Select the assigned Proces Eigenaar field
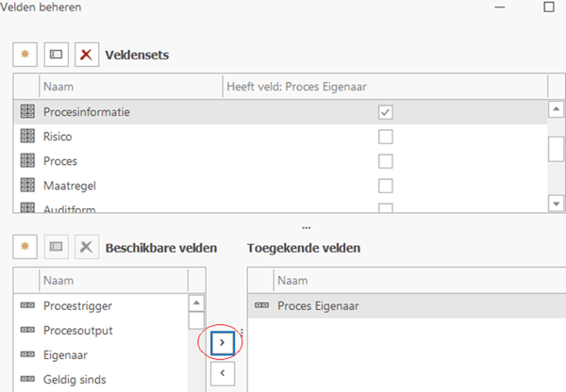The image size is (566, 392). click(318, 305)
